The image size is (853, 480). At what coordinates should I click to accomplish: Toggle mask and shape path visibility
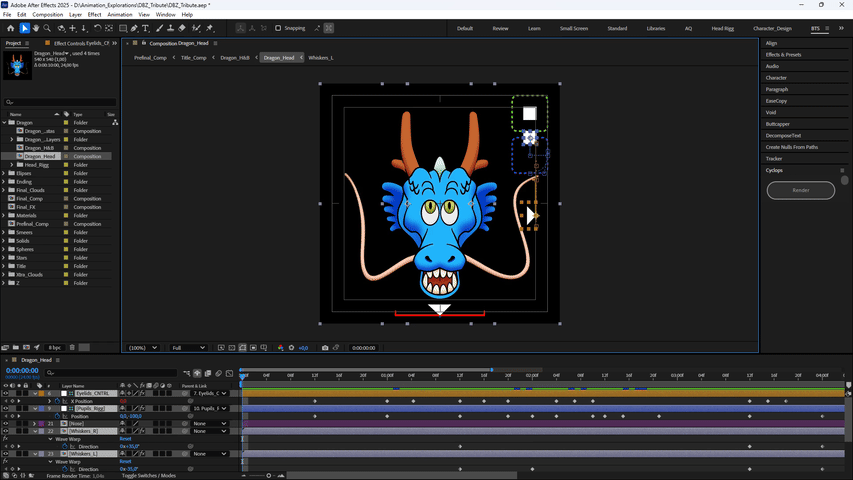(x=243, y=348)
